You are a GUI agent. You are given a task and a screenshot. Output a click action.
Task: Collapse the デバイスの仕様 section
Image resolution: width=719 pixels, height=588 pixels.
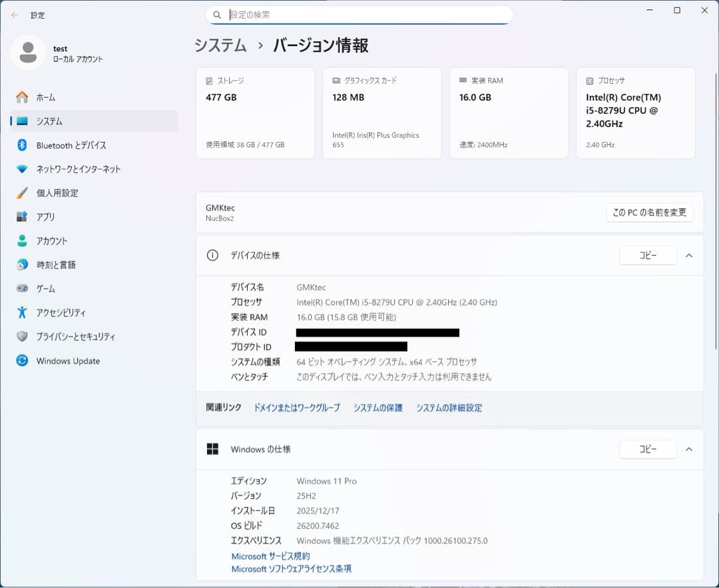click(689, 255)
